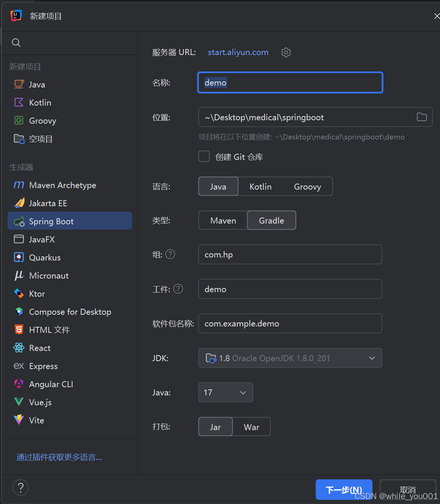The height and width of the screenshot is (504, 440).
Task: Click the Quarkus logo icon
Action: coord(19,257)
